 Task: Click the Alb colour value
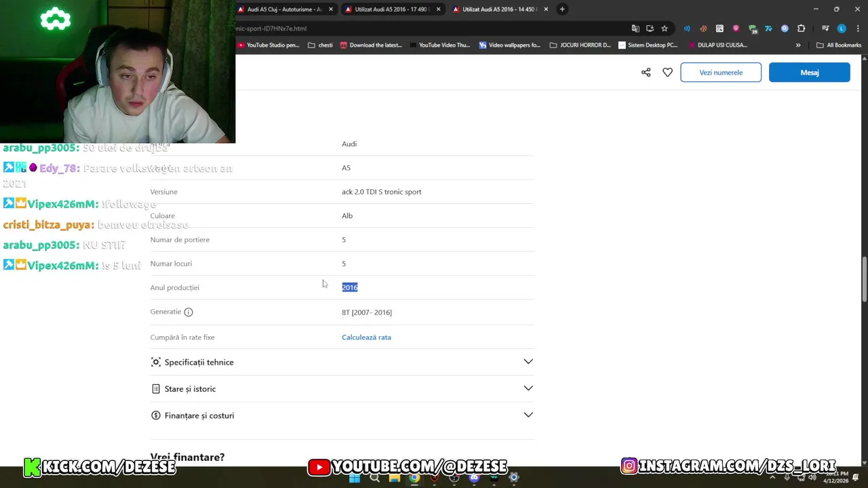tap(347, 216)
